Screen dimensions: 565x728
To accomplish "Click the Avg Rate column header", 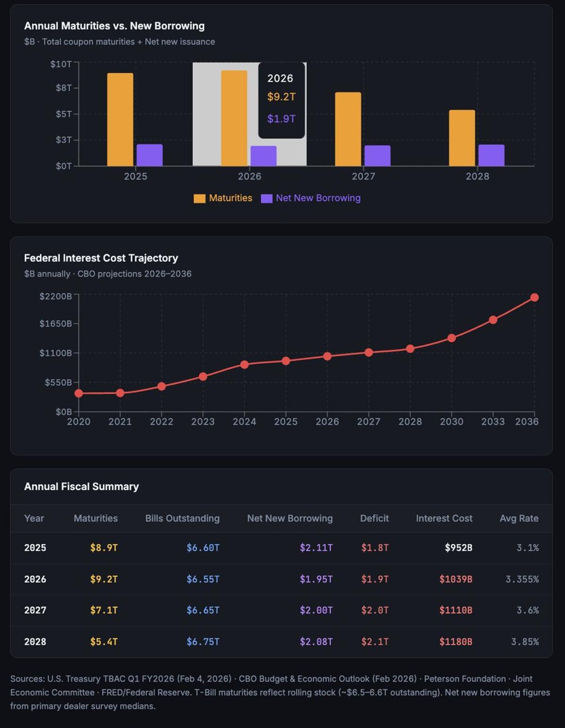I will 519,518.
